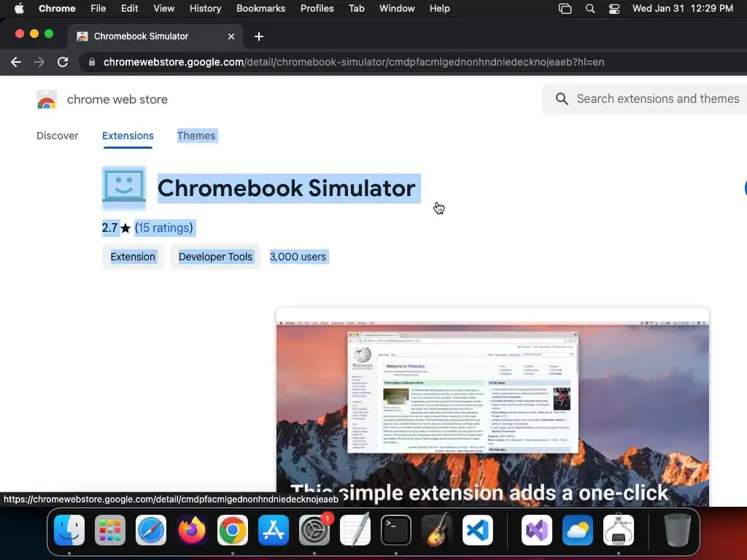View site information lock icon

tap(92, 62)
